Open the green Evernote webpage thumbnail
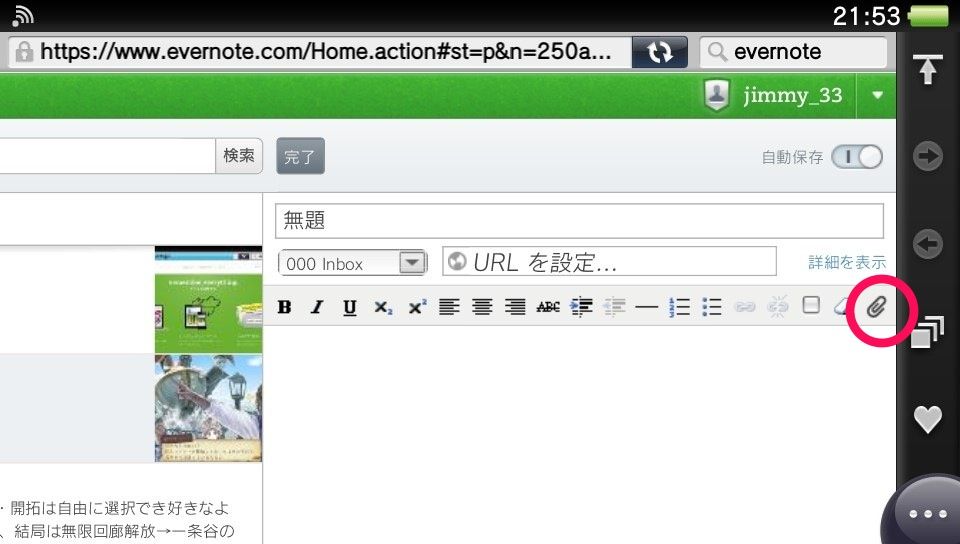The width and height of the screenshot is (960, 544). [x=208, y=300]
